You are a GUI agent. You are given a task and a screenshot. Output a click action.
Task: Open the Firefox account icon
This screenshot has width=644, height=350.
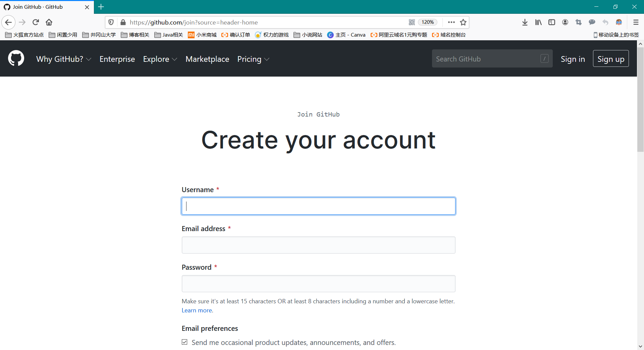click(565, 22)
